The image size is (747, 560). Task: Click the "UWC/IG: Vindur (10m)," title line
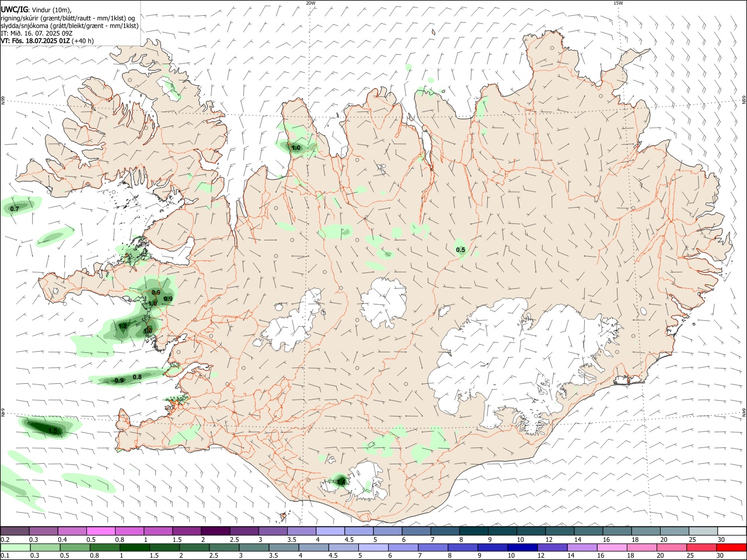click(x=36, y=9)
